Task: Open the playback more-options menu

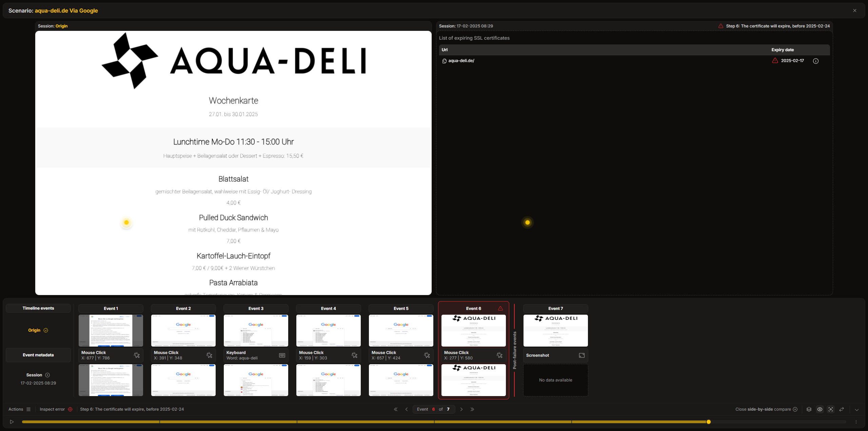Action: tap(856, 422)
